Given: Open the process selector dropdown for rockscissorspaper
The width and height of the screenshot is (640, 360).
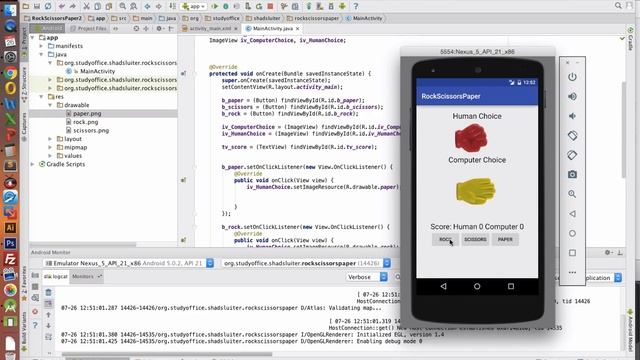Looking at the screenshot, I should [x=306, y=263].
